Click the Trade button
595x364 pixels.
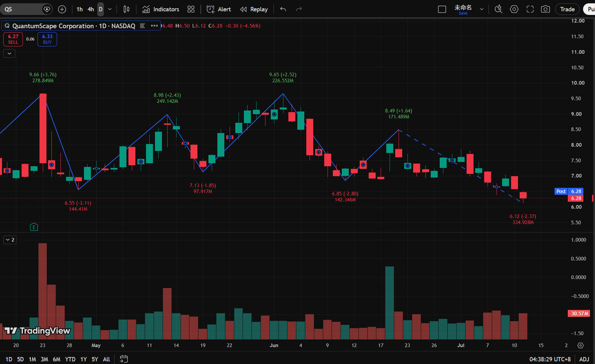(x=567, y=9)
